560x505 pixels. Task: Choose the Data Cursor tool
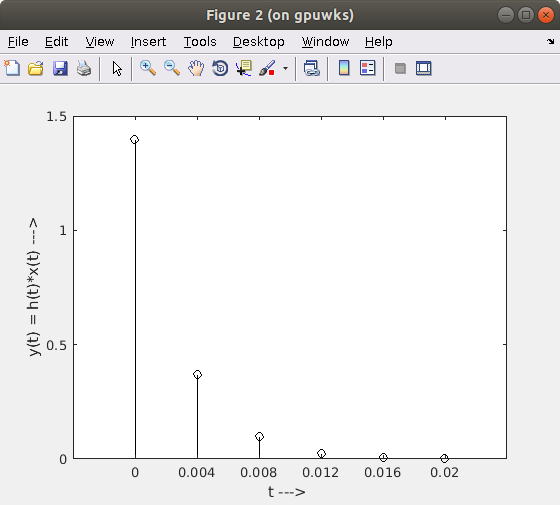tap(244, 68)
